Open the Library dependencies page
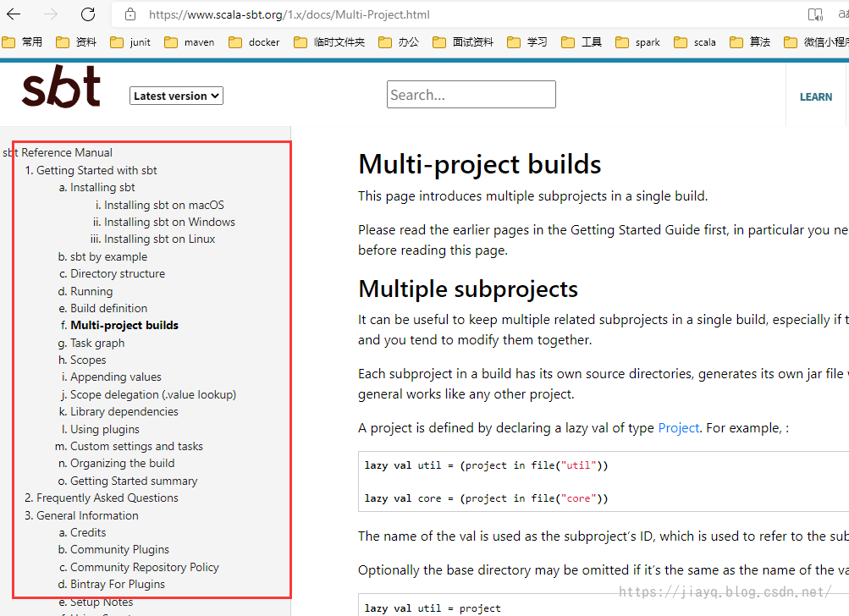The width and height of the screenshot is (849, 616). [124, 412]
